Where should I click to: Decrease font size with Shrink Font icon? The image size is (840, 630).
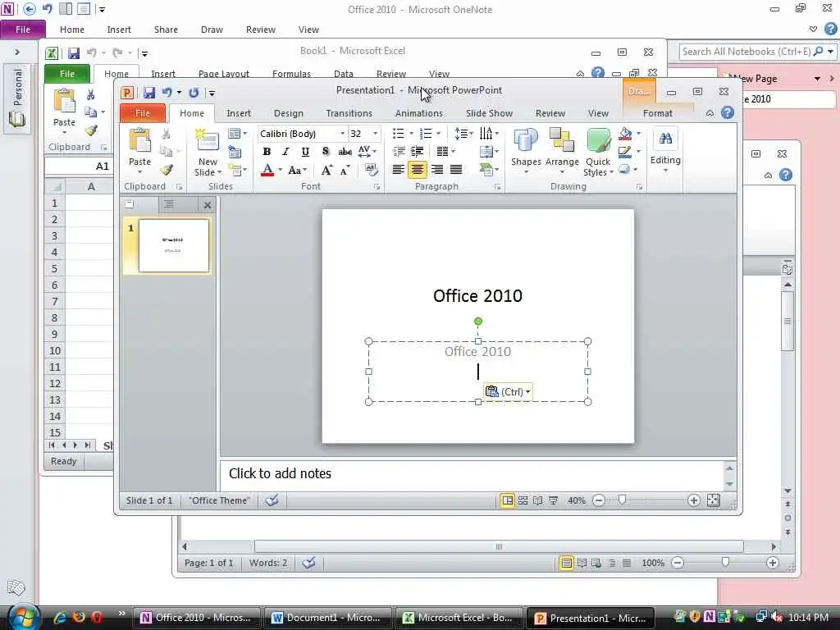click(345, 171)
